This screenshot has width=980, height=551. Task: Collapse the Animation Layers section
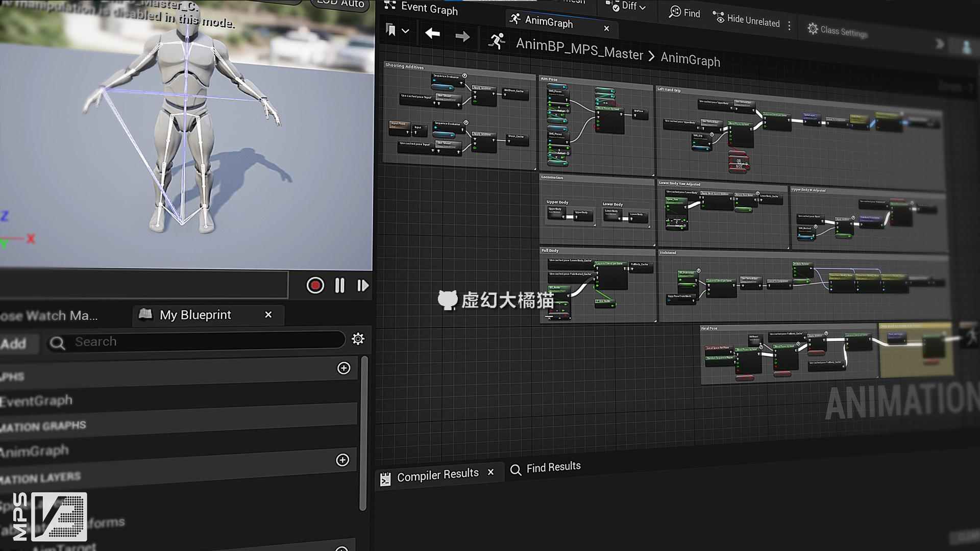(40, 478)
